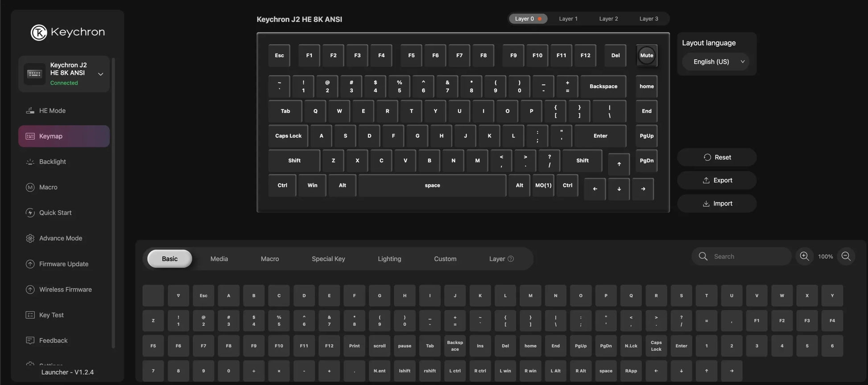Click the HE Mode sidebar icon
The height and width of the screenshot is (385, 868).
tap(30, 111)
